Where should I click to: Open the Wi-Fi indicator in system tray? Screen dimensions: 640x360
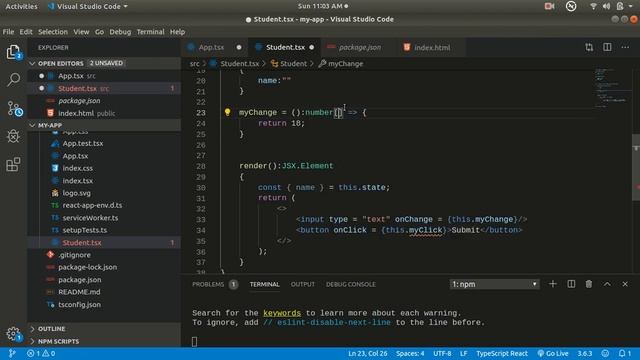(593, 6)
